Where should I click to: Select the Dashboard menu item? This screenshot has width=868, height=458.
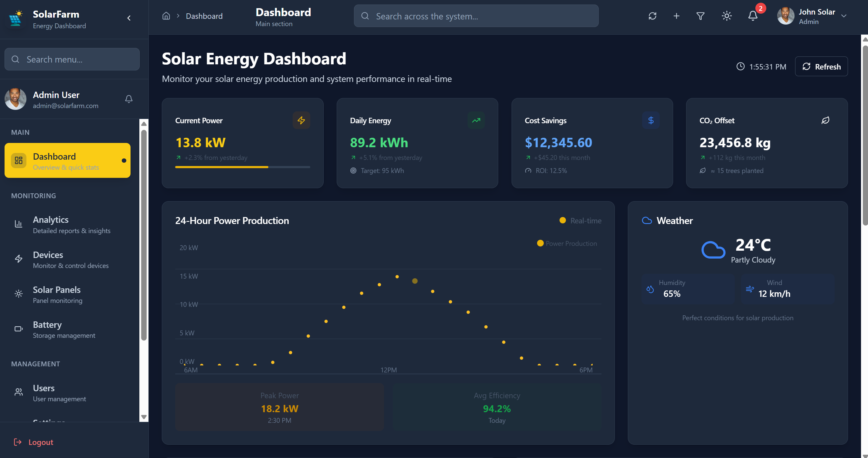click(67, 160)
